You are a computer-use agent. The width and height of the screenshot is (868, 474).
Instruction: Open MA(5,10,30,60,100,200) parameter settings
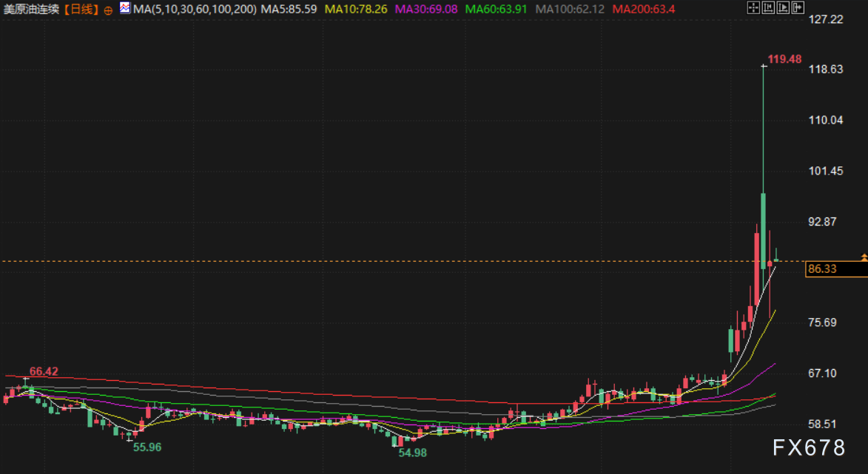[195, 10]
